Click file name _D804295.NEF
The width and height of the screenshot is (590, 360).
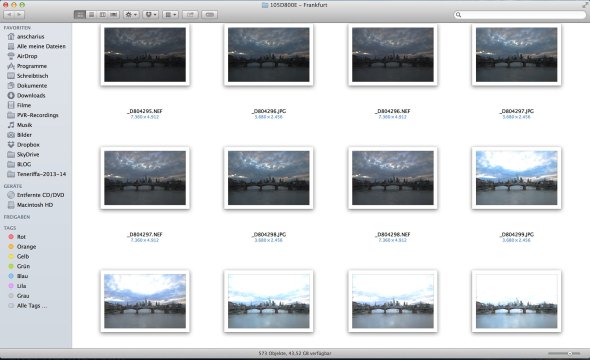(x=145, y=111)
